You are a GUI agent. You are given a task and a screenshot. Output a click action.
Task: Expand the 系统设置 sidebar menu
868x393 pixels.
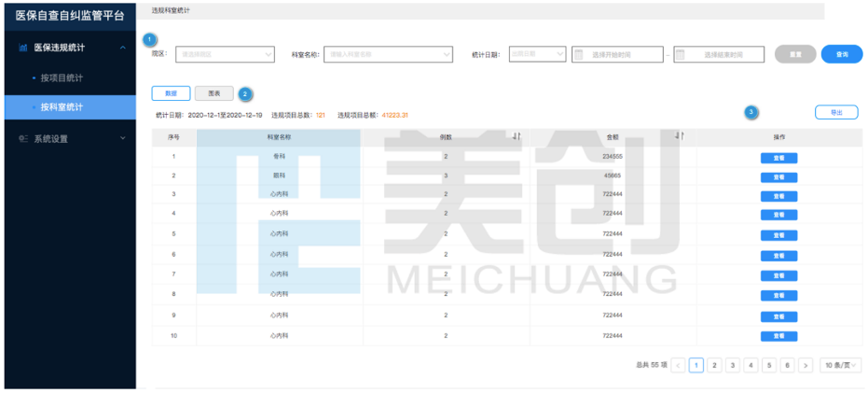123,139
